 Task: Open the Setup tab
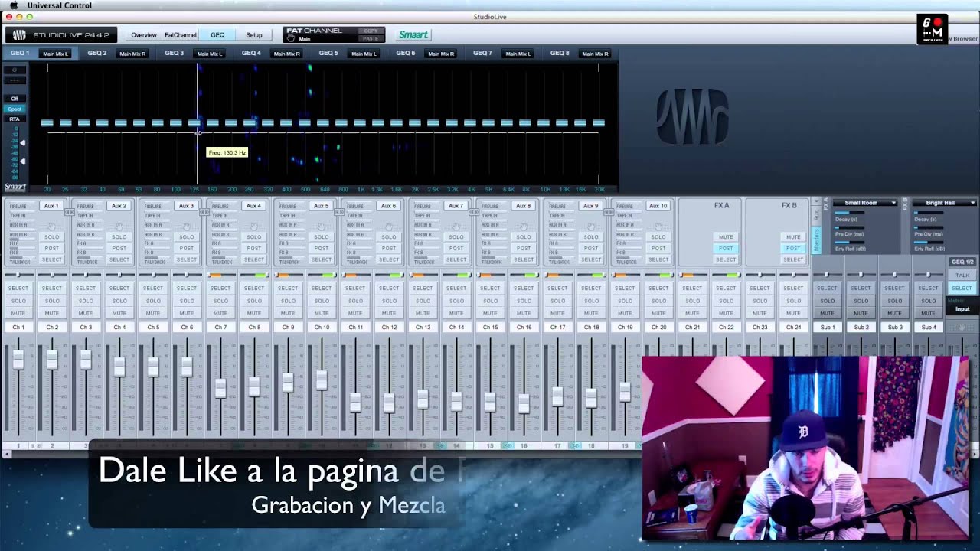tap(254, 35)
